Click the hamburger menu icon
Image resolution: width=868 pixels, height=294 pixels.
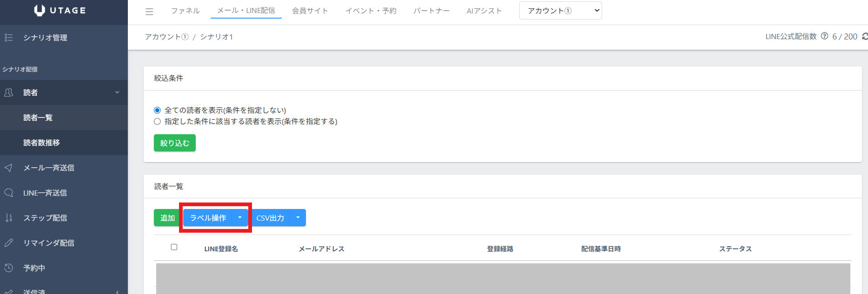click(x=149, y=12)
